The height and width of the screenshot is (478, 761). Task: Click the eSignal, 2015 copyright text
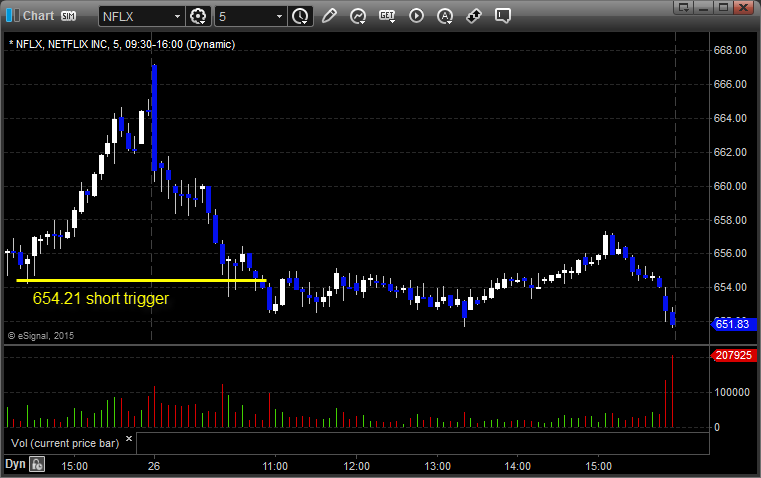tap(41, 335)
